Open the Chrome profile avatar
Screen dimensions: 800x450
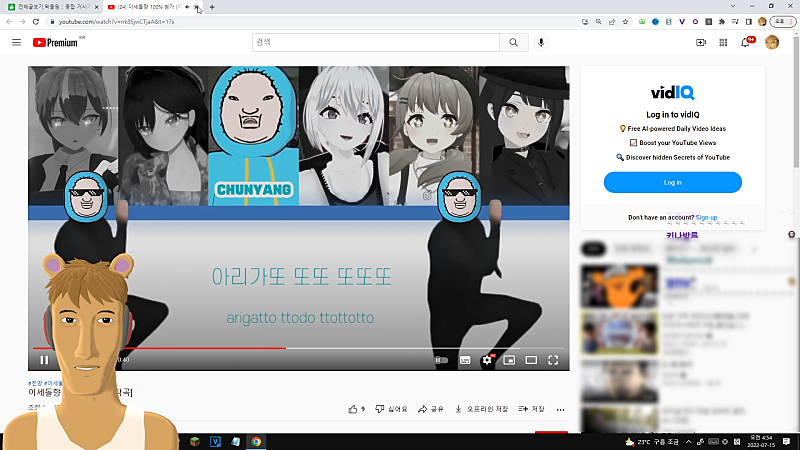point(762,22)
